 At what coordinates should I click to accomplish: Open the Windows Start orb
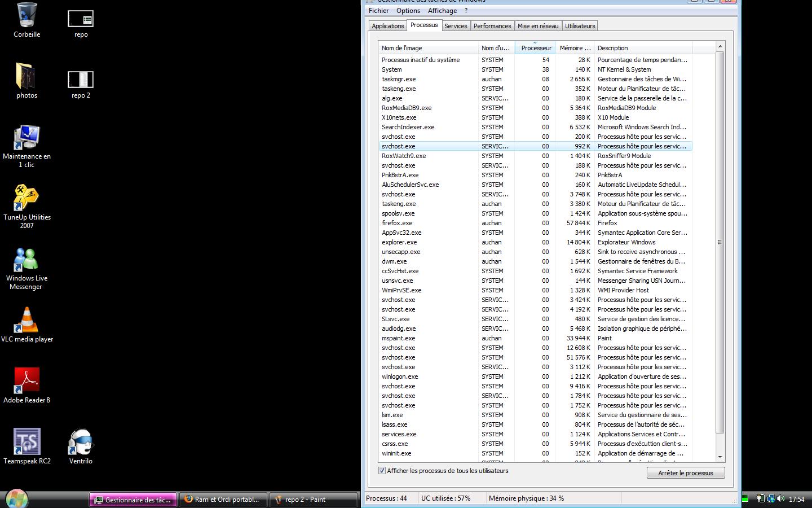click(x=16, y=499)
